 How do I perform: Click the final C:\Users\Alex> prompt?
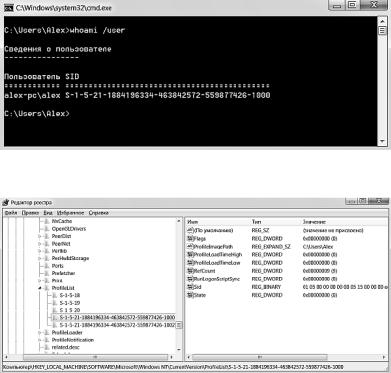pos(37,114)
